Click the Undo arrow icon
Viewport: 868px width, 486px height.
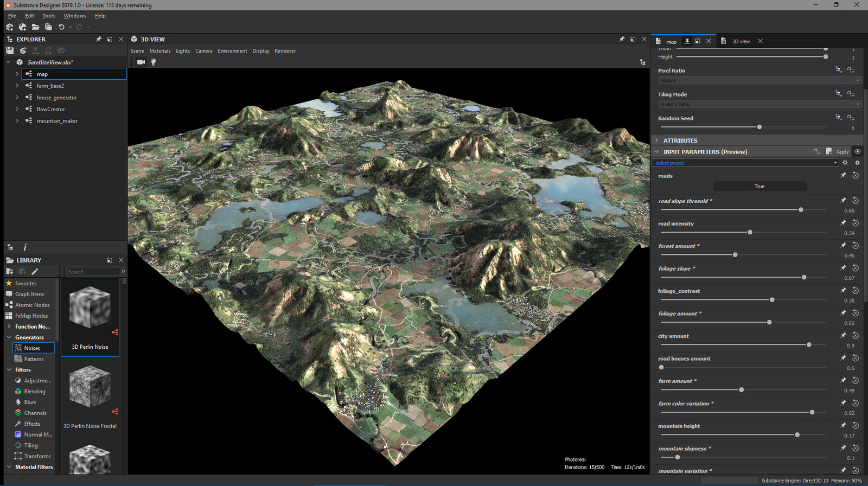point(61,27)
